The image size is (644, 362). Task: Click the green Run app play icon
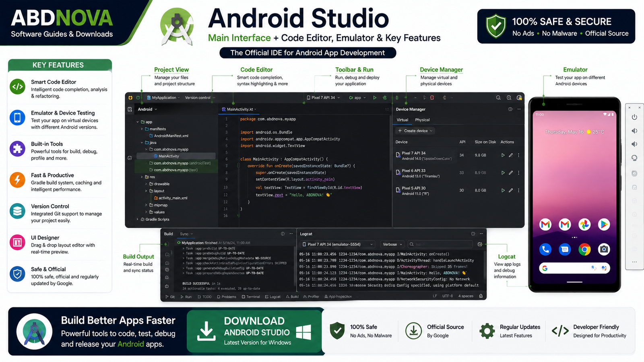(x=375, y=98)
